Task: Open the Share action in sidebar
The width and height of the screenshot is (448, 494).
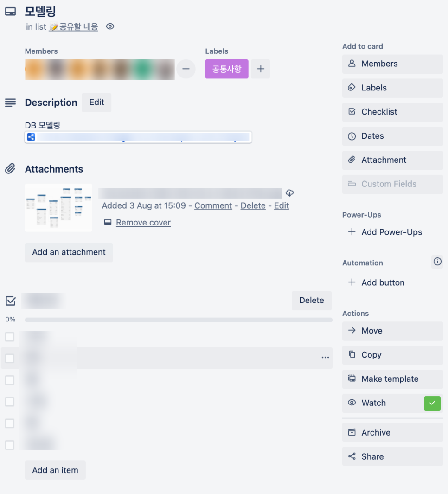Action: [x=392, y=456]
